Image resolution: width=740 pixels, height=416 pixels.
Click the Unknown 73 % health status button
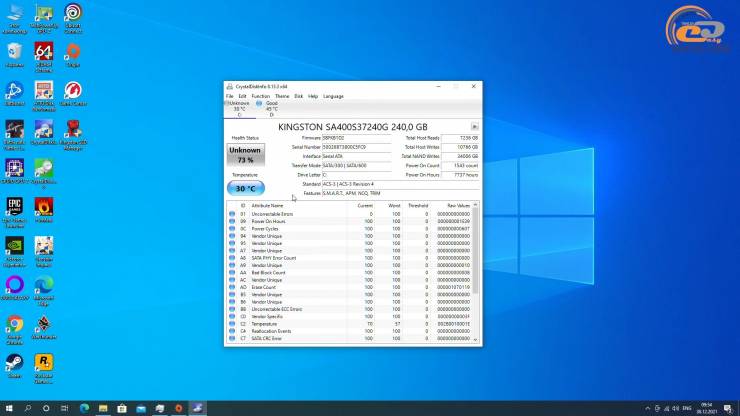(x=245, y=155)
